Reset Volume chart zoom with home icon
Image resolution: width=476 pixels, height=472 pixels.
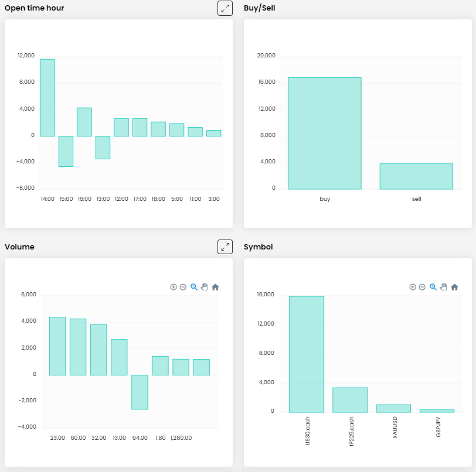[x=215, y=287]
